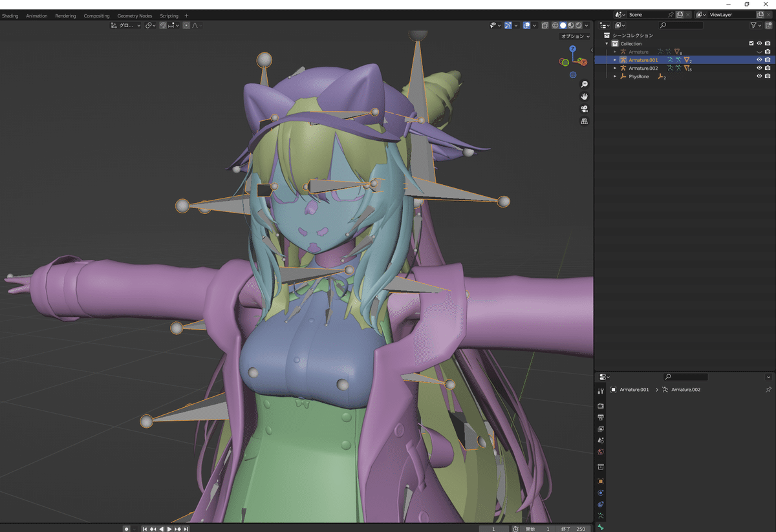Hide Armature.001 in viewport

[x=759, y=59]
